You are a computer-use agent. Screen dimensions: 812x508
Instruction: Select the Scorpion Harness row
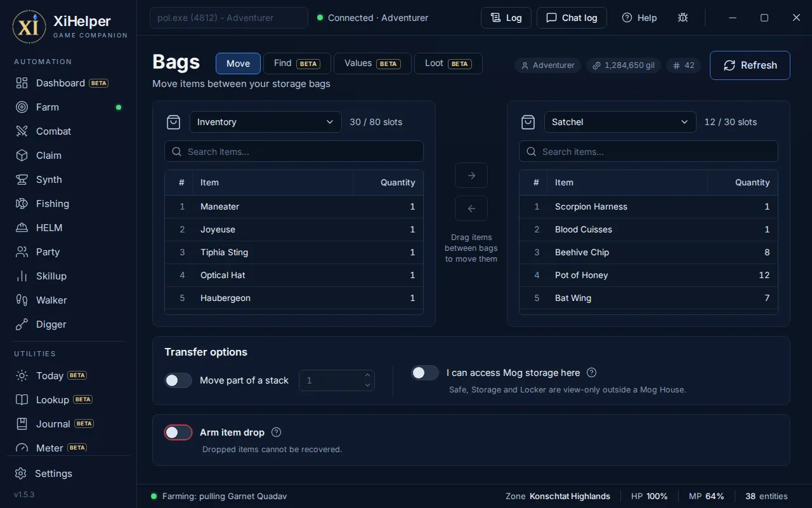(648, 206)
